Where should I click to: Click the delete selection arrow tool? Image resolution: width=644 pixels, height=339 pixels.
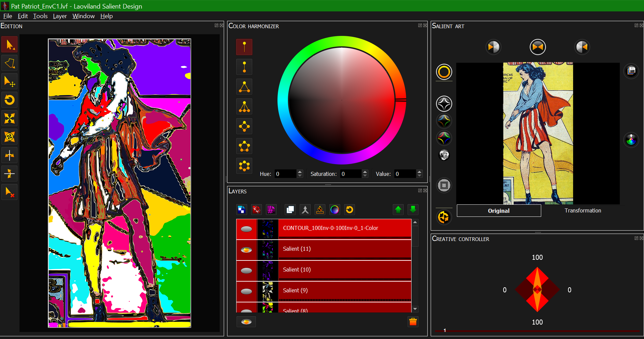[9, 192]
